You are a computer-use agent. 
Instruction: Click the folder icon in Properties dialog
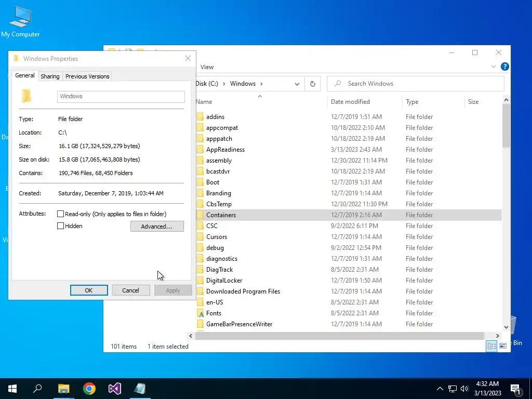coord(26,96)
